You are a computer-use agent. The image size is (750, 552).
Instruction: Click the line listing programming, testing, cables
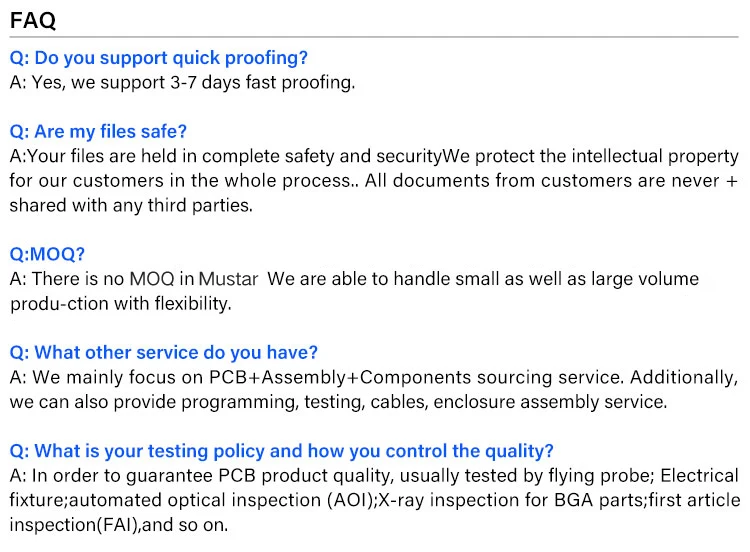coord(338,402)
